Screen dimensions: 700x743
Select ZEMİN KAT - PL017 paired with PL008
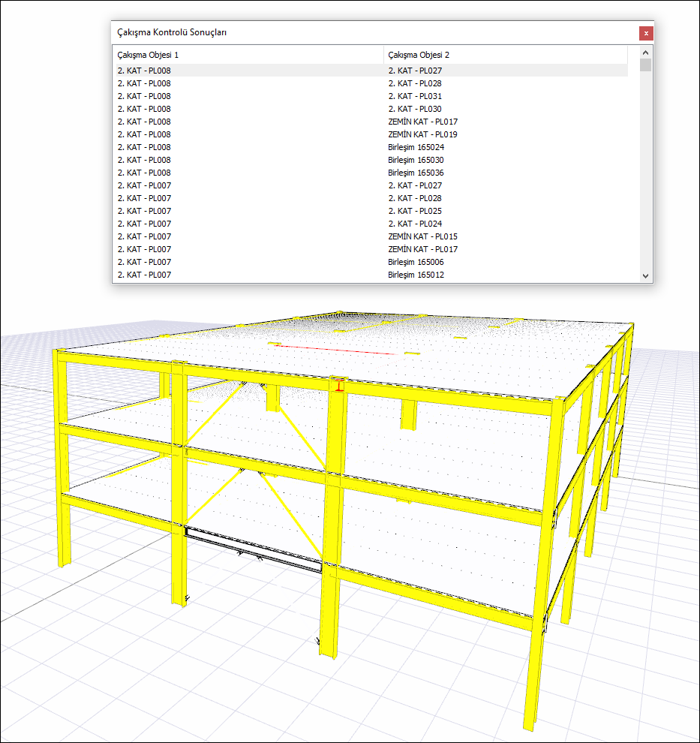pos(423,122)
